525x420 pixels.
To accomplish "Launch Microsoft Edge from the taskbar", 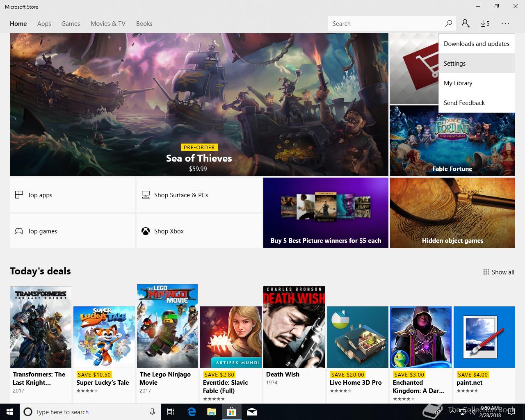I will (x=192, y=412).
